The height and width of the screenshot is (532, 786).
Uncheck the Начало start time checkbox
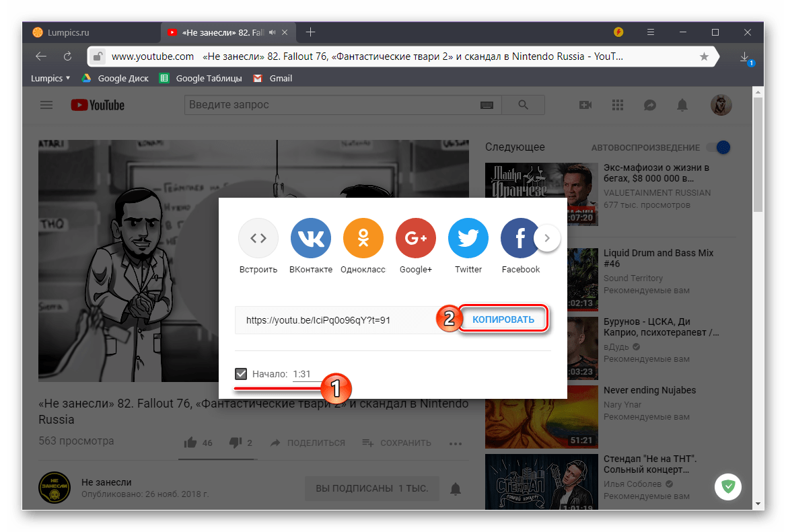241,374
